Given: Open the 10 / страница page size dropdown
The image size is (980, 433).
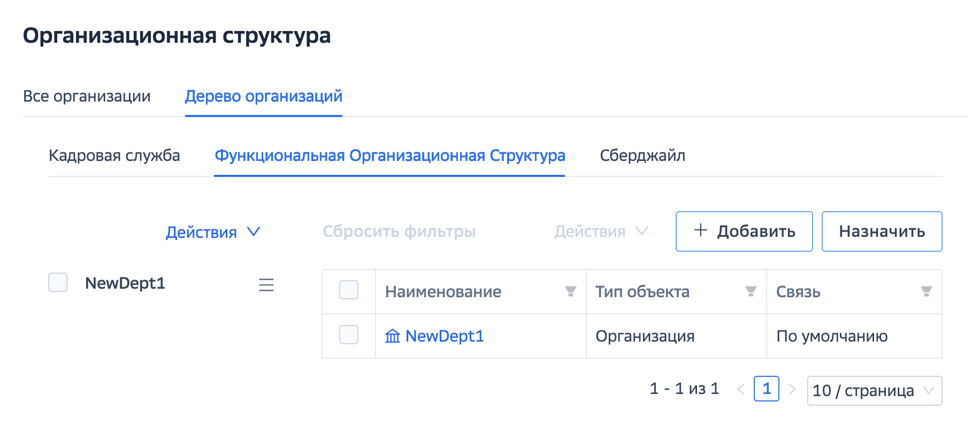Looking at the screenshot, I should pos(874,391).
